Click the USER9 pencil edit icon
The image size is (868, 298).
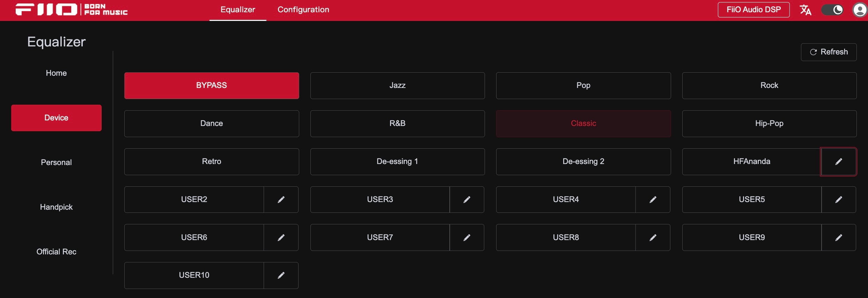(838, 238)
